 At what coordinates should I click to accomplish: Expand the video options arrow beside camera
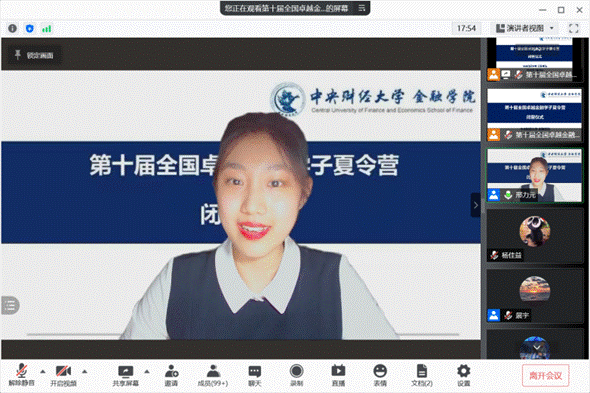85,372
